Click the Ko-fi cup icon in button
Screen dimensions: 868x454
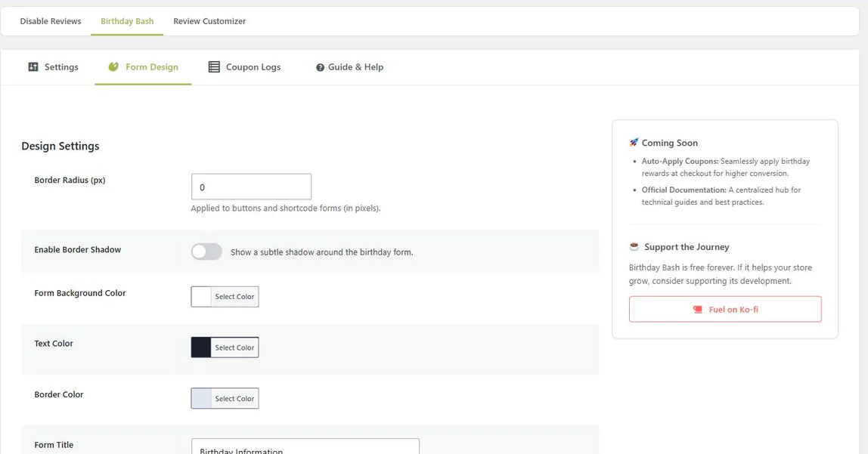[697, 310]
